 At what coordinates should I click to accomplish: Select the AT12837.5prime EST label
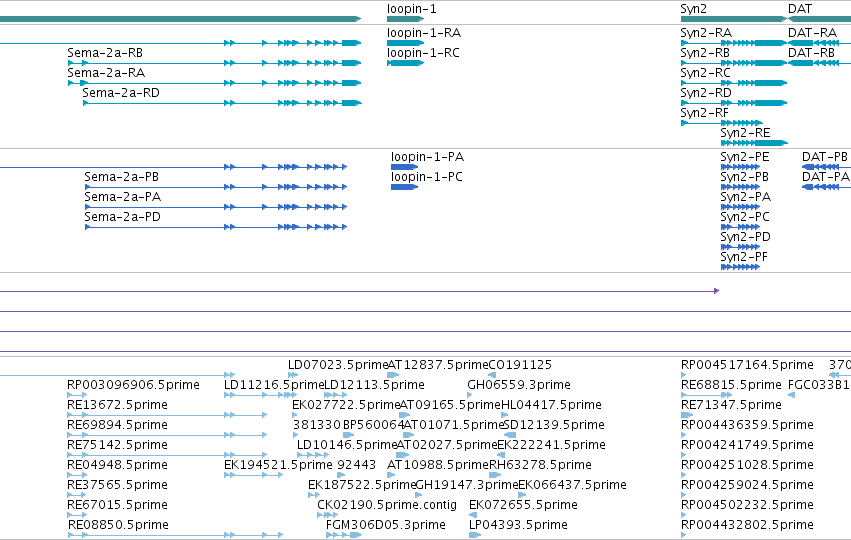point(437,365)
